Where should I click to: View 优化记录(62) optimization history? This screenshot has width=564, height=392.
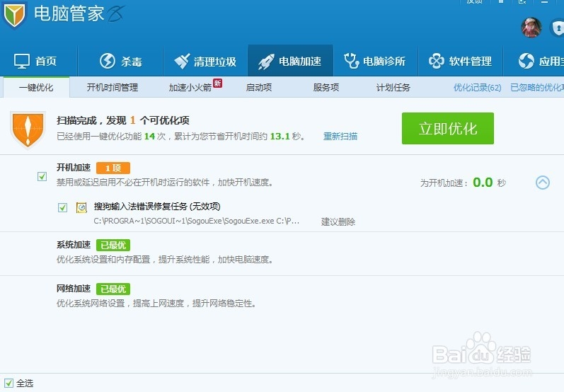[x=477, y=88]
